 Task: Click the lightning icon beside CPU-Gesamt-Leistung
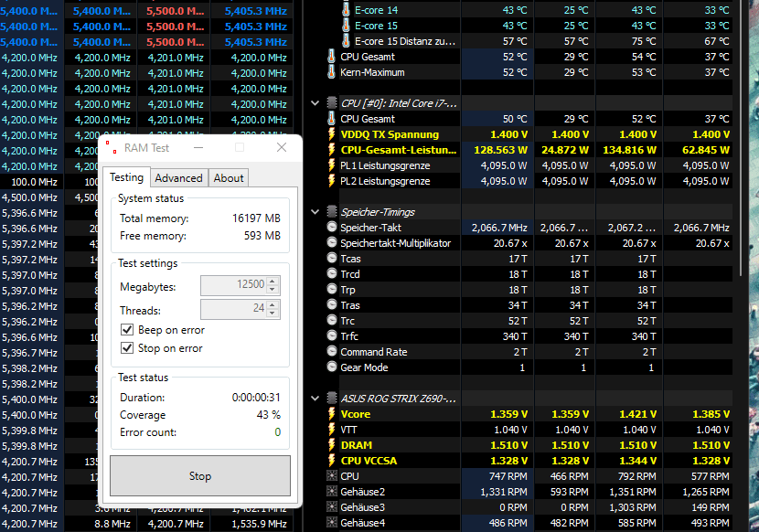pyautogui.click(x=332, y=150)
